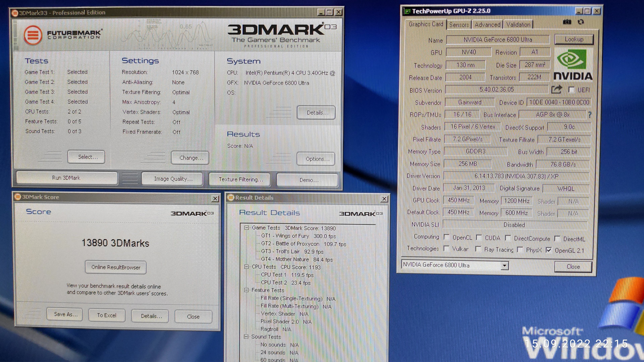
Task: Toggle the OpenGL 2.1 checkbox
Action: 549,250
